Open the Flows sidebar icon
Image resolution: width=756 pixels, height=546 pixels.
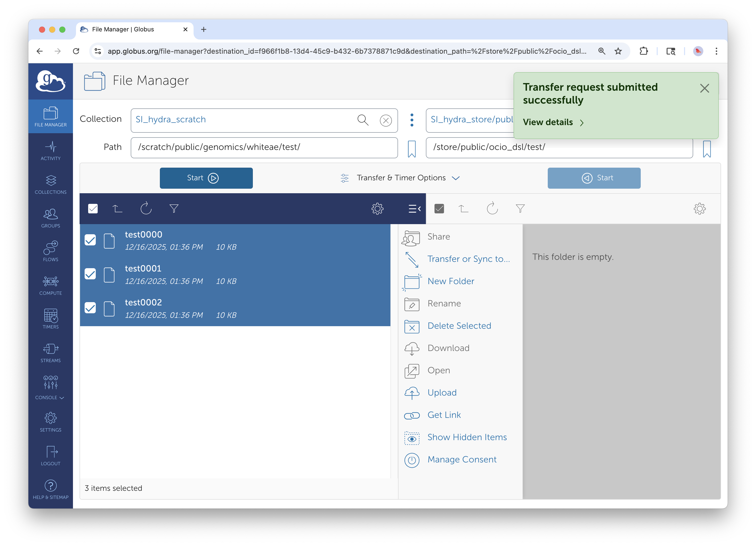point(50,251)
